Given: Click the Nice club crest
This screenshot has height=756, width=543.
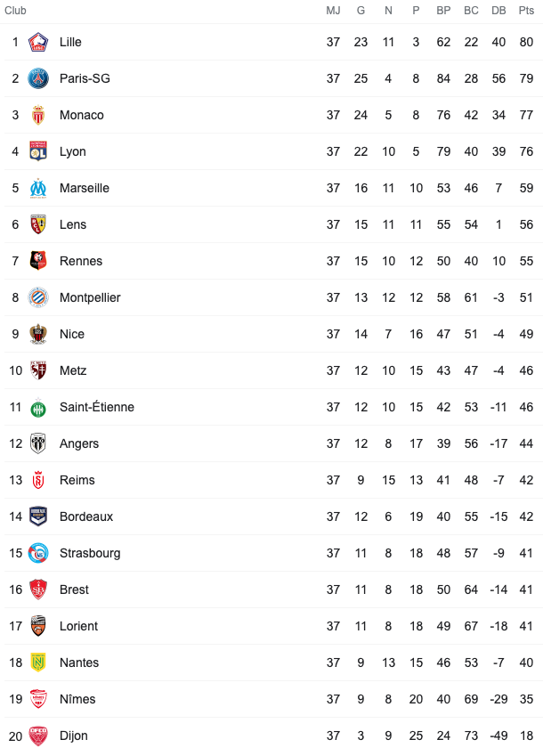Looking at the screenshot, I should click(x=38, y=334).
